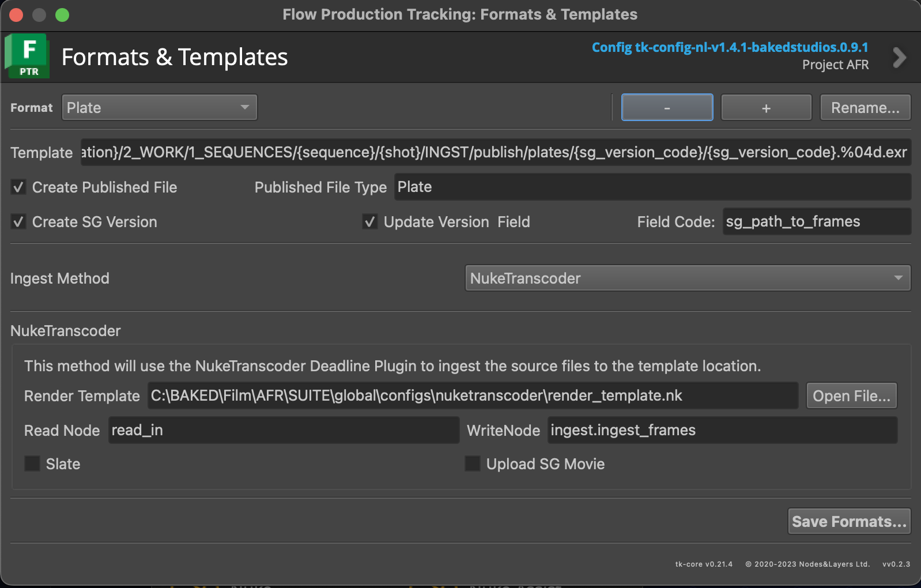The width and height of the screenshot is (921, 588).
Task: Disable Update Version Field checkbox
Action: click(370, 222)
